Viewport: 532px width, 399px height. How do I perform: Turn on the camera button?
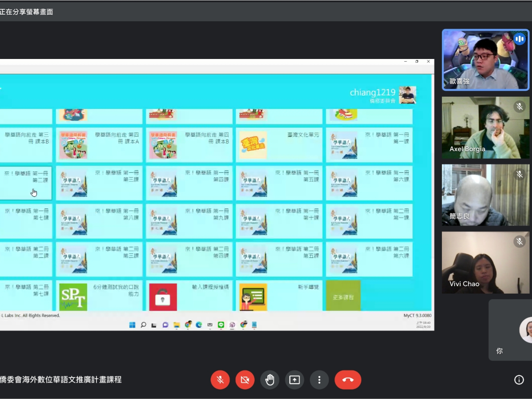tap(245, 380)
